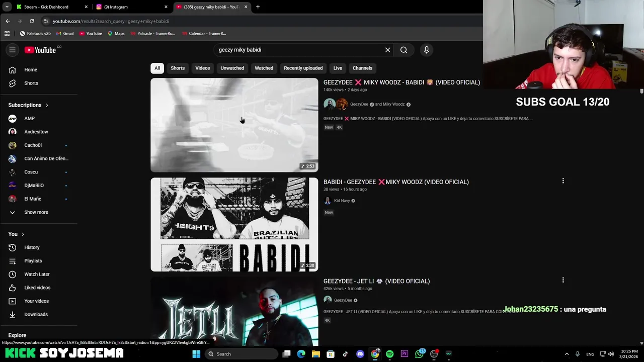Open Discord from the taskbar
Image resolution: width=644 pixels, height=362 pixels.
[360, 354]
